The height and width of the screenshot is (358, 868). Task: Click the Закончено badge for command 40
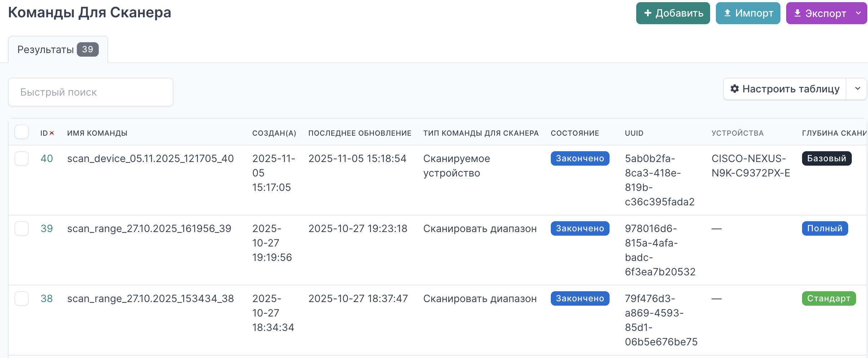580,158
